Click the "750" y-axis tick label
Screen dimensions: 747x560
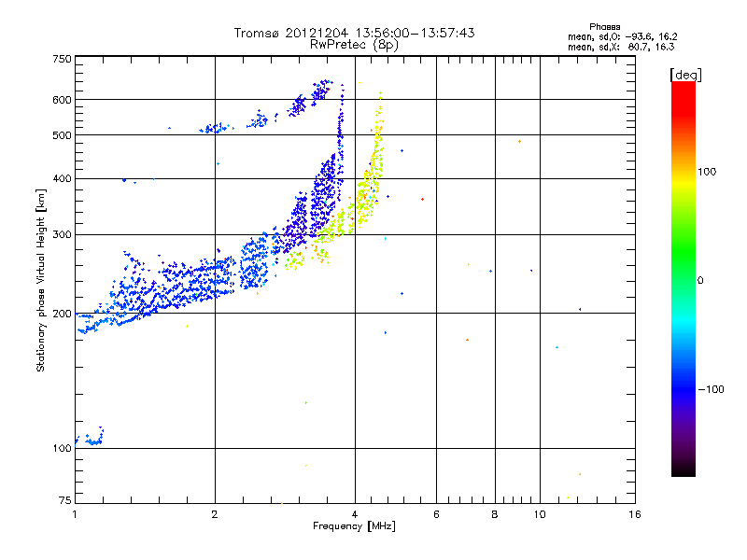[62, 59]
